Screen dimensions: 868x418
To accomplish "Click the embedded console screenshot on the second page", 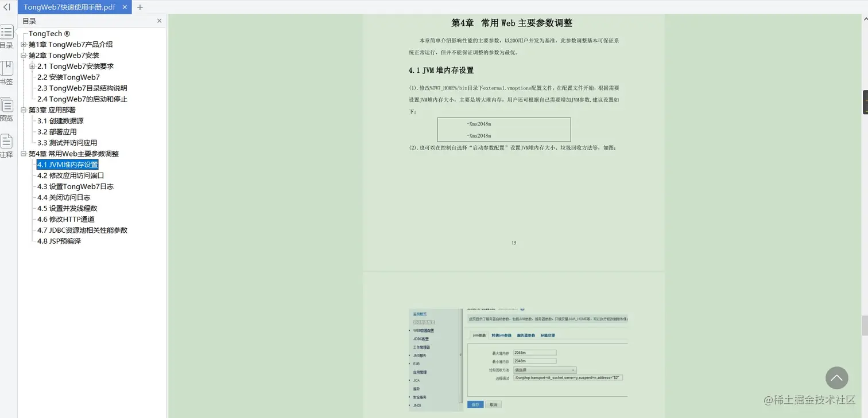I will (518, 360).
